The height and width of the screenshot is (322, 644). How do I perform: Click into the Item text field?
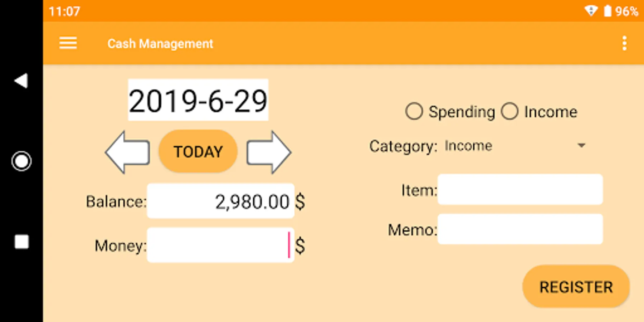[520, 190]
